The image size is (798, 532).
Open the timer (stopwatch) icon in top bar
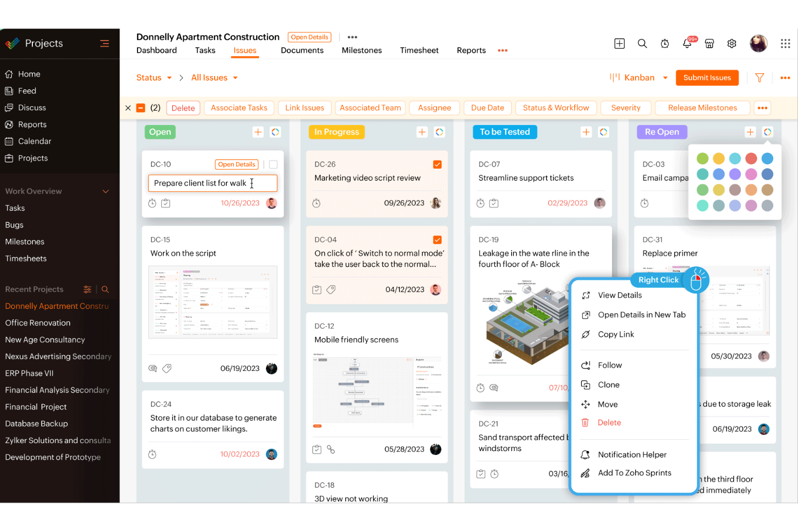click(664, 44)
